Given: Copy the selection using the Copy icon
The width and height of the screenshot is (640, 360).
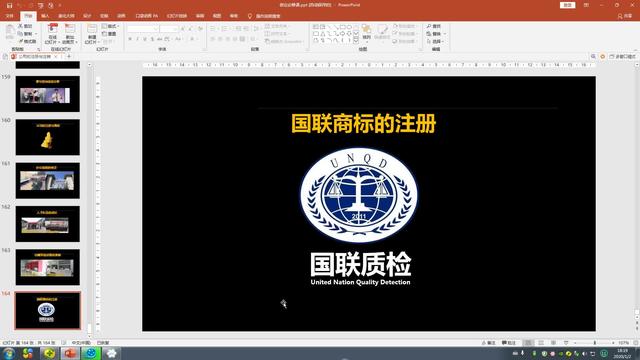Looking at the screenshot, I should [25, 34].
